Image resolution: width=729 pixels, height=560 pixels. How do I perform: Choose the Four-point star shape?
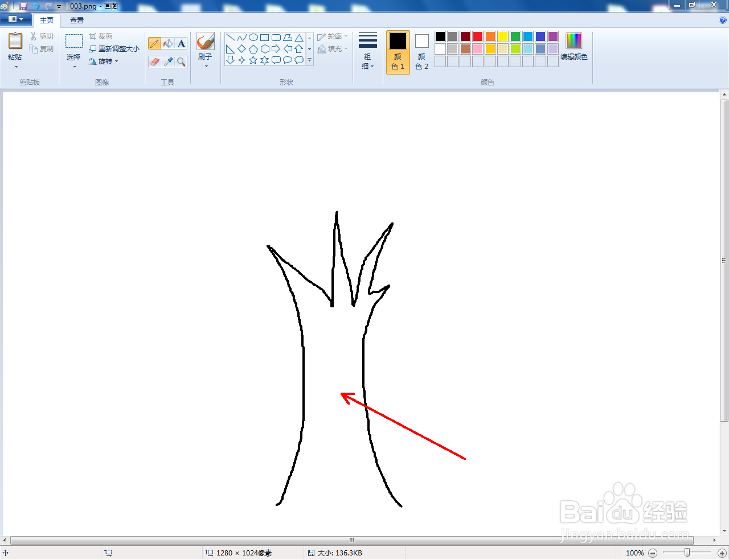coord(242,60)
